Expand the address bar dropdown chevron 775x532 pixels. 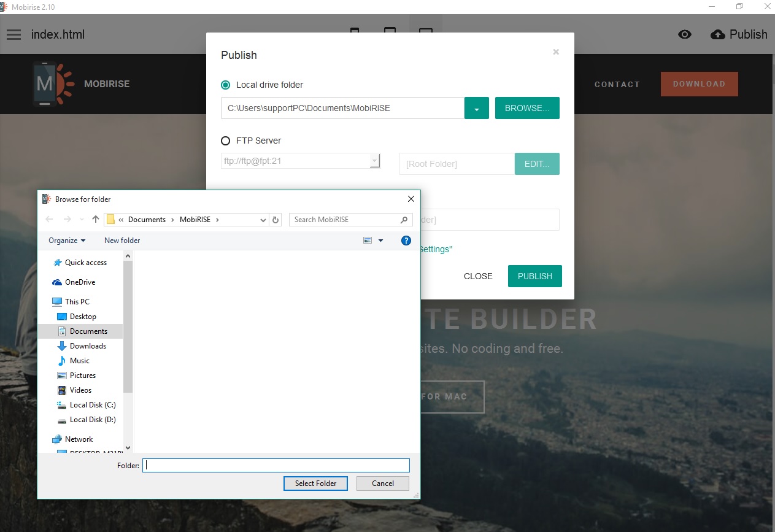(263, 219)
